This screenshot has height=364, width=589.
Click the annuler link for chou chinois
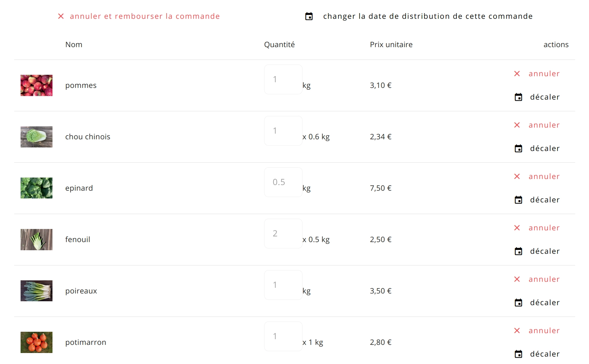point(544,125)
